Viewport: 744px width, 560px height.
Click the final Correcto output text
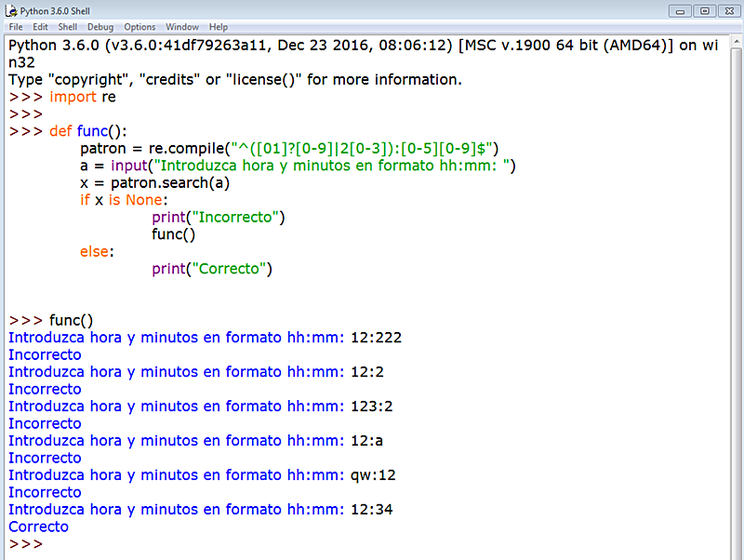click(x=38, y=527)
